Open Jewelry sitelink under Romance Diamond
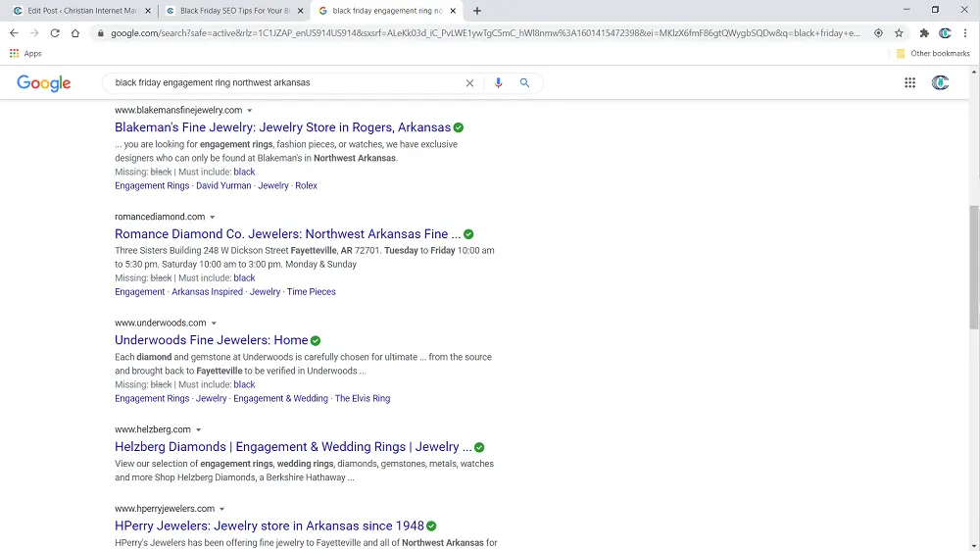This screenshot has width=980, height=551. (265, 292)
